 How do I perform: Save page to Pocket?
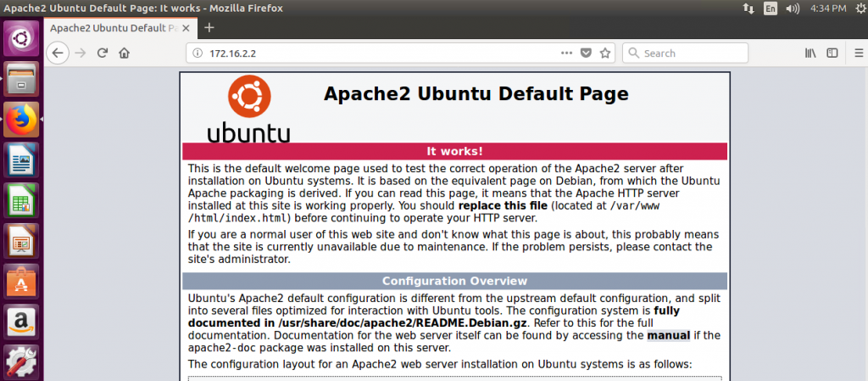tap(586, 53)
